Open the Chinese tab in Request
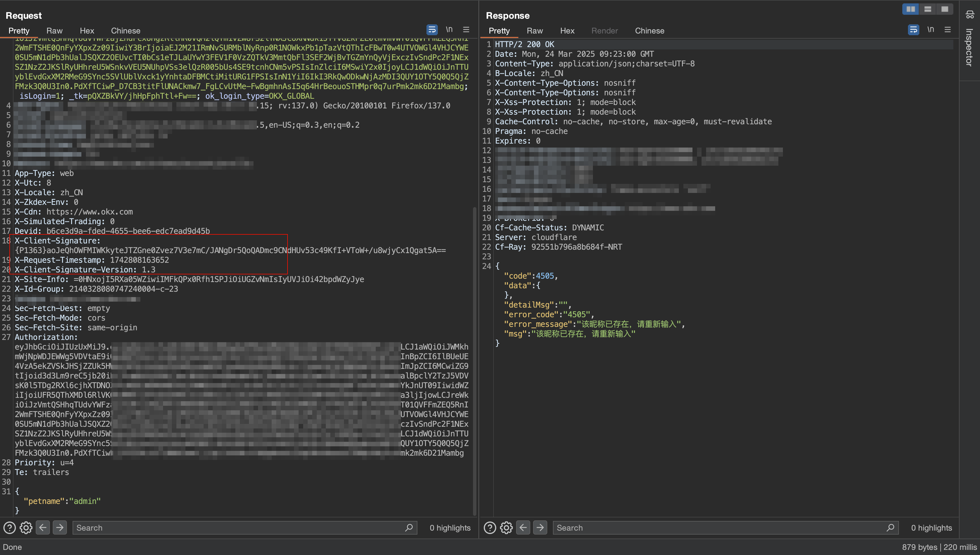 pos(126,30)
